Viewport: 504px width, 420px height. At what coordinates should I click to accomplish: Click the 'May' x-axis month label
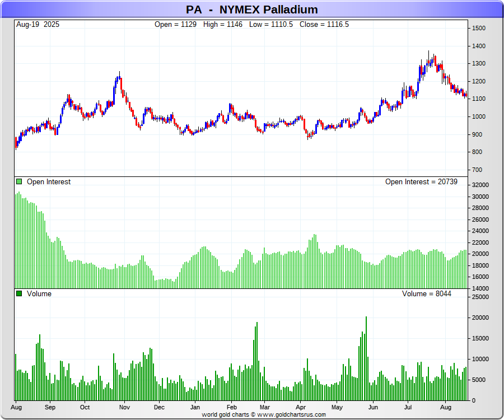337,407
